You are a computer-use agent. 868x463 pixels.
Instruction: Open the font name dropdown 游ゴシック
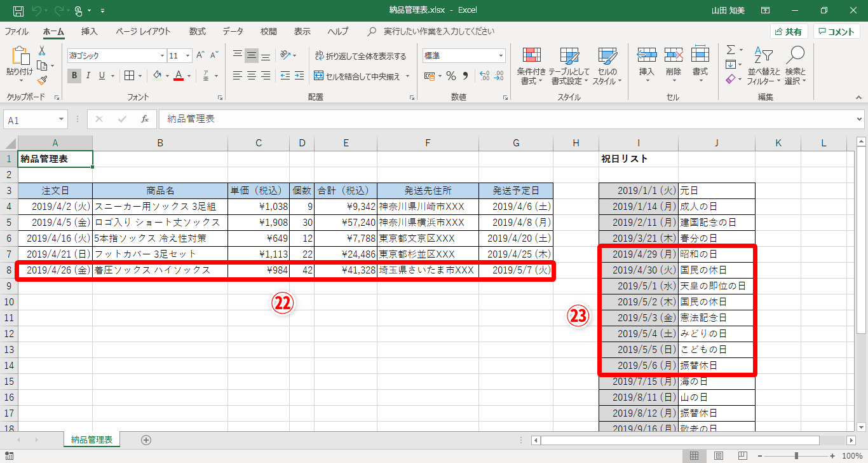click(x=161, y=55)
